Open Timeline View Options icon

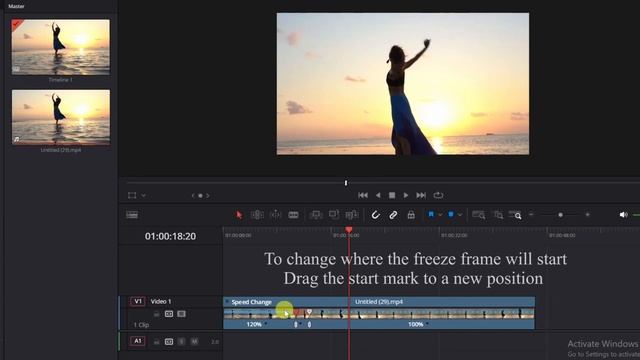click(132, 215)
